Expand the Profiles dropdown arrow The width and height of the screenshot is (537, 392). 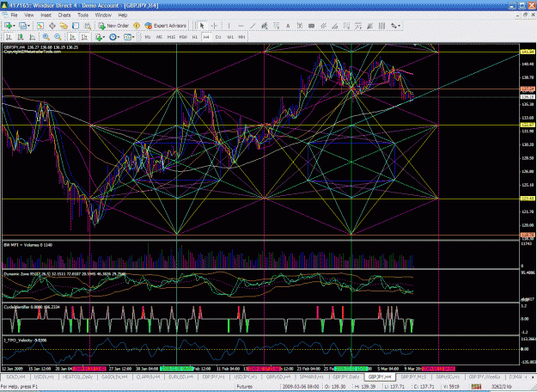click(28, 26)
